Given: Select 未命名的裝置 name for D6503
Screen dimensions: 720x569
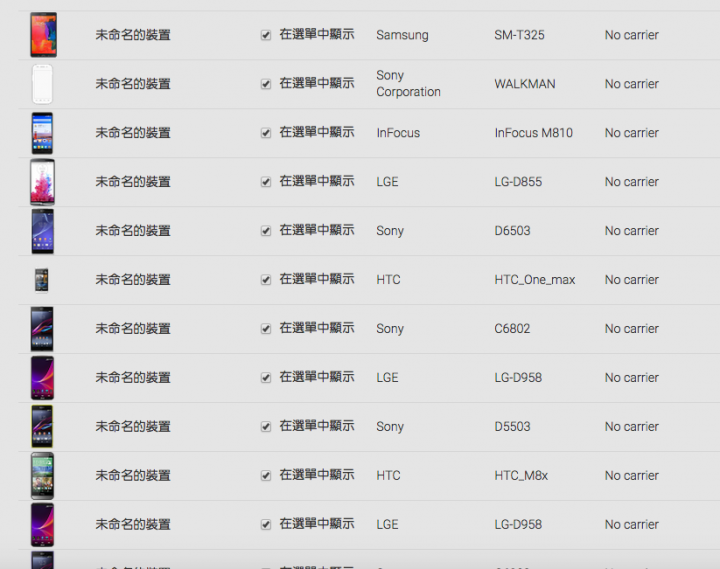Looking at the screenshot, I should 133,231.
